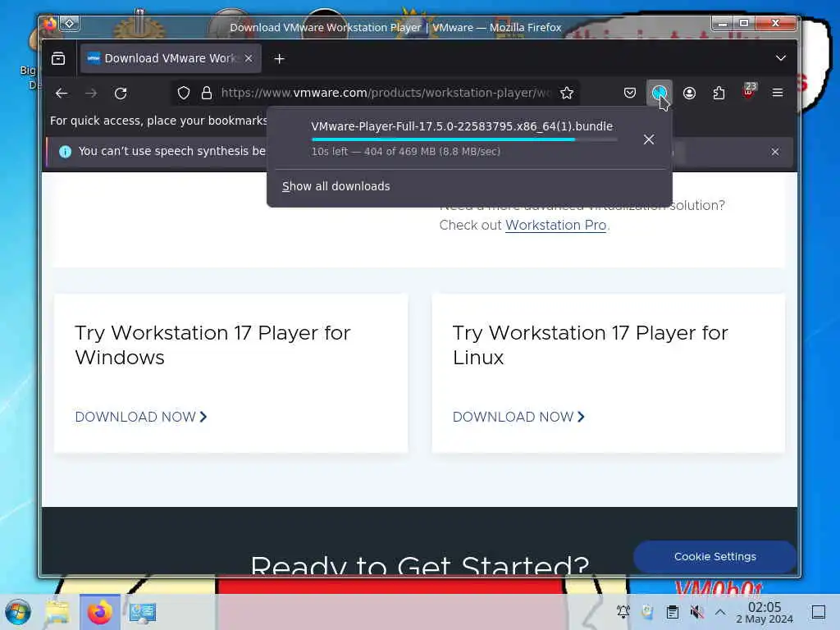840x630 pixels.
Task: View site security padlock info
Action: point(206,94)
